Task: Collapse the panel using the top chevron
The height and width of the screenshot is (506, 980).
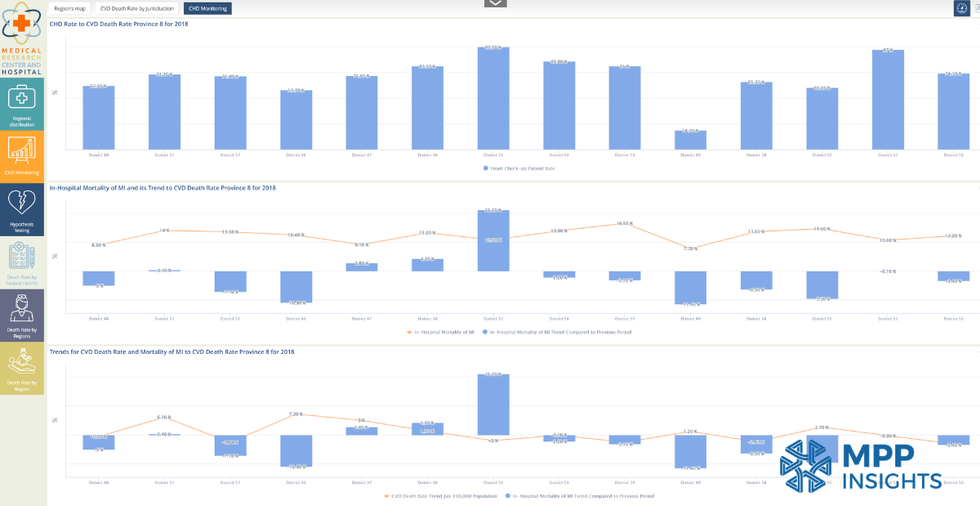Action: tap(494, 3)
